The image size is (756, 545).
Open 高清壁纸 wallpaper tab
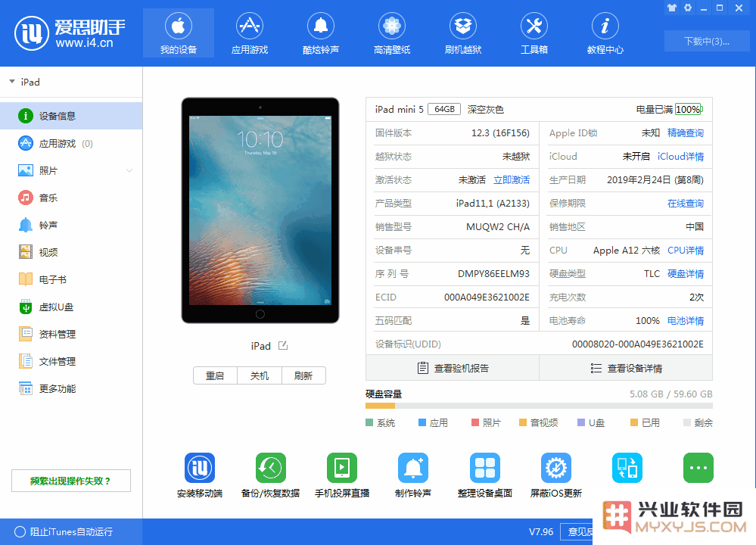392,33
